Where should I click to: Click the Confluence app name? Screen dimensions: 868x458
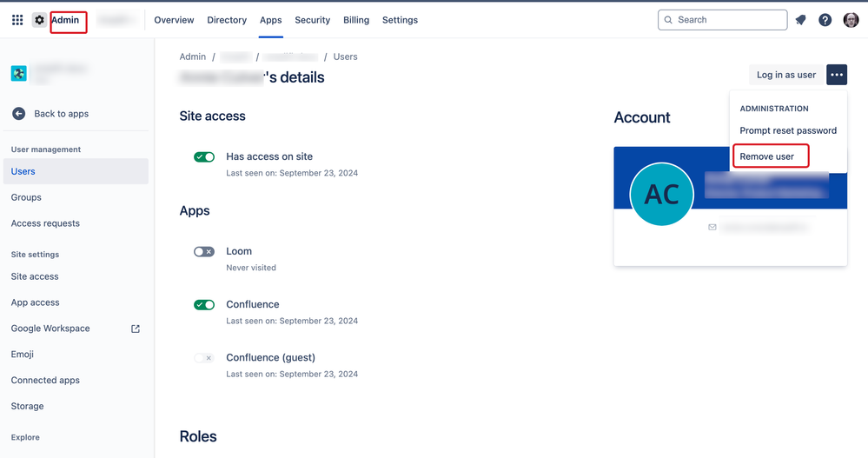click(x=253, y=304)
